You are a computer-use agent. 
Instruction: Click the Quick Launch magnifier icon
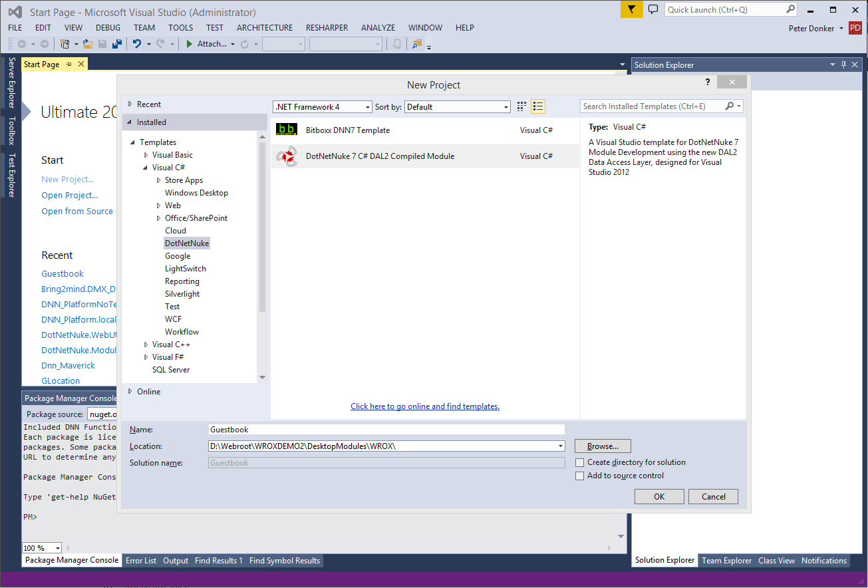pos(790,9)
